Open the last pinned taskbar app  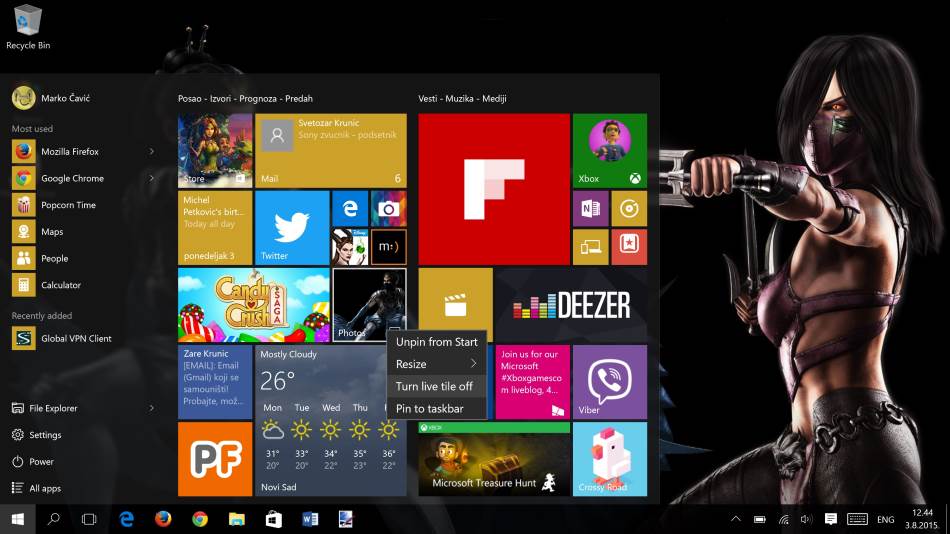point(346,519)
